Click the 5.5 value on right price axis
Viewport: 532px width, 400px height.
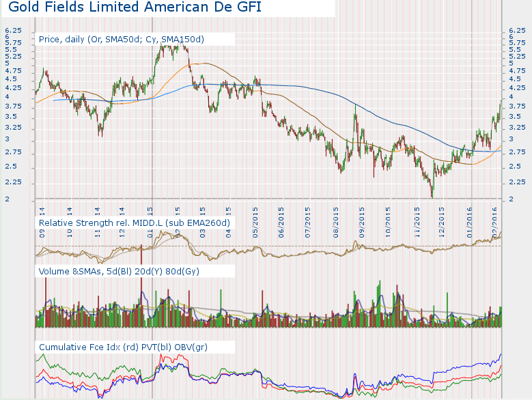click(x=516, y=50)
